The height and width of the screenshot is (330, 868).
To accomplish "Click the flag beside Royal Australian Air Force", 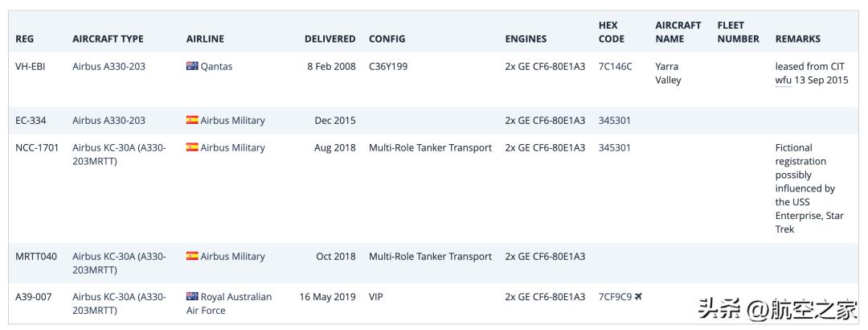I will click(192, 297).
